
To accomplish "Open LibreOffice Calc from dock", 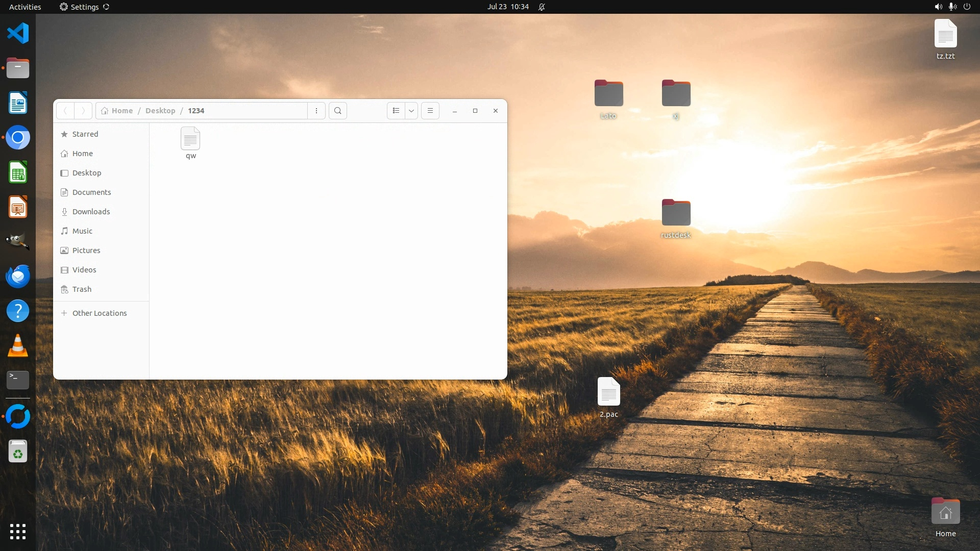I will coord(18,172).
